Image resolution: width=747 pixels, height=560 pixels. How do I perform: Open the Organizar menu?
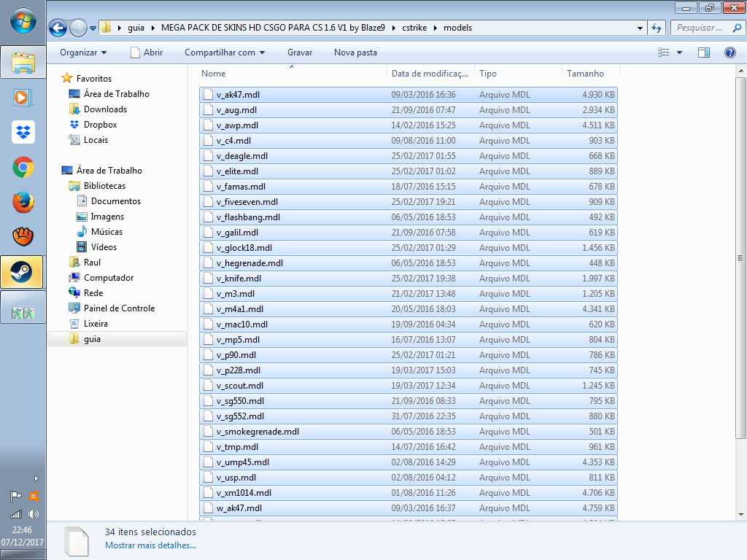click(x=83, y=52)
